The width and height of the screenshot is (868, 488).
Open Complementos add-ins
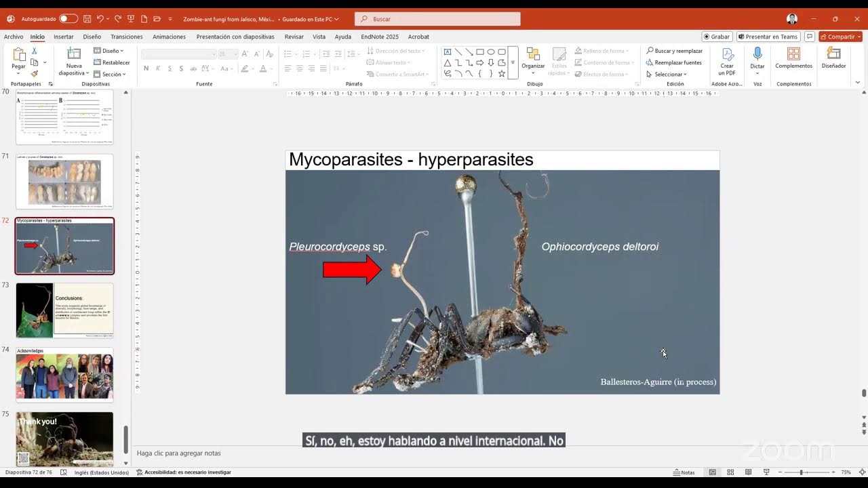tap(793, 58)
